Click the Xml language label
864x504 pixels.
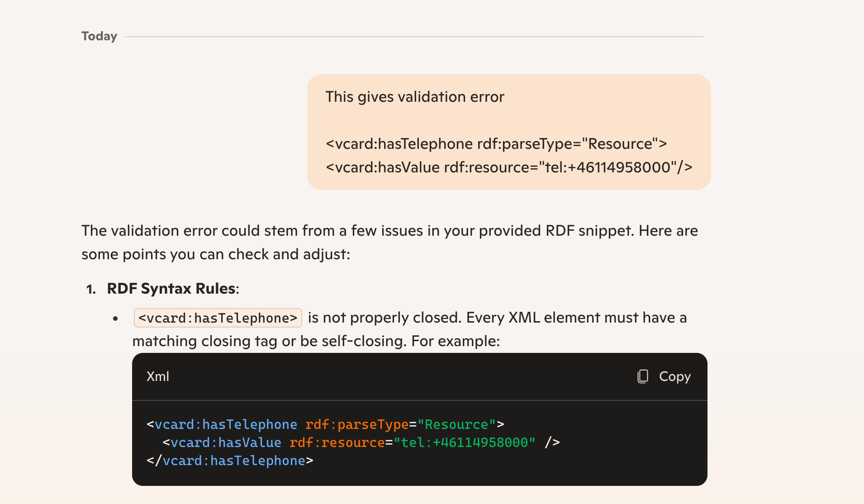click(158, 376)
